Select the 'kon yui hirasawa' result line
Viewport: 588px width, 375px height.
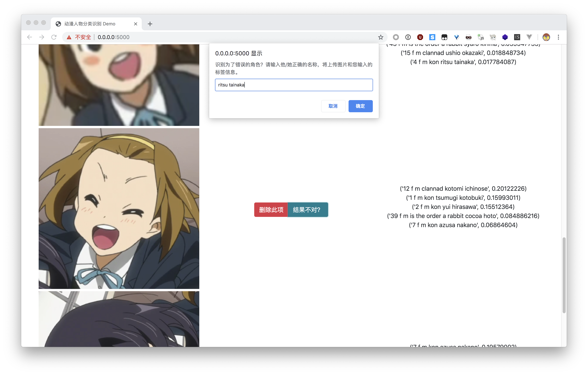[463, 207]
